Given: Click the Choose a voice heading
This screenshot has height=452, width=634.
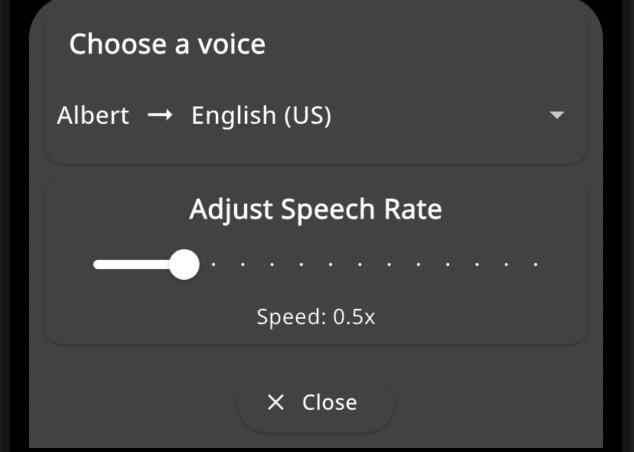Looking at the screenshot, I should click(x=167, y=44).
